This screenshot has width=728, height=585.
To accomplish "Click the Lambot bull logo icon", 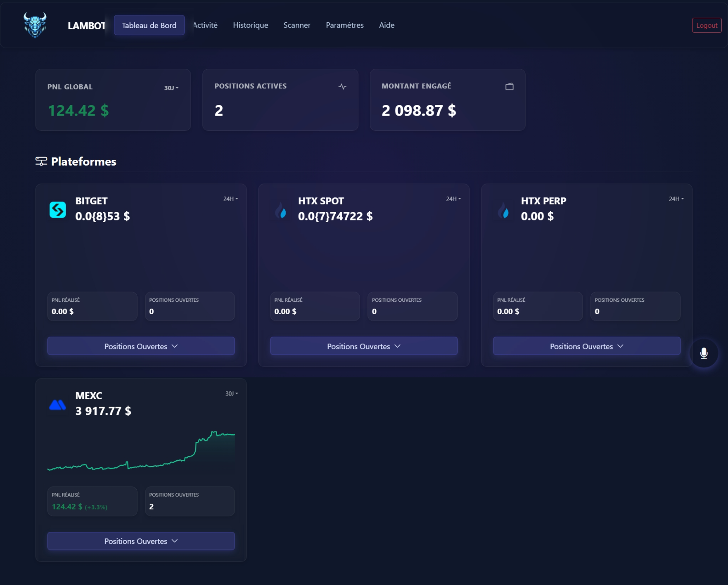I will point(35,25).
